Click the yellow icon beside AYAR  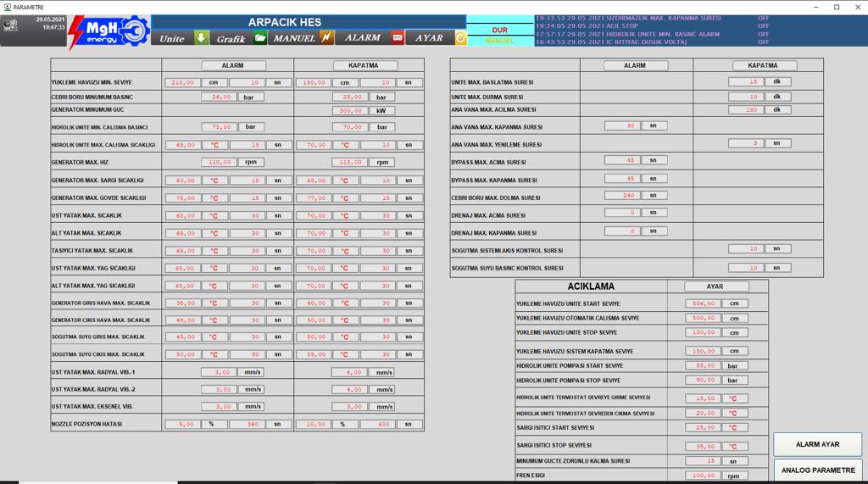point(460,38)
